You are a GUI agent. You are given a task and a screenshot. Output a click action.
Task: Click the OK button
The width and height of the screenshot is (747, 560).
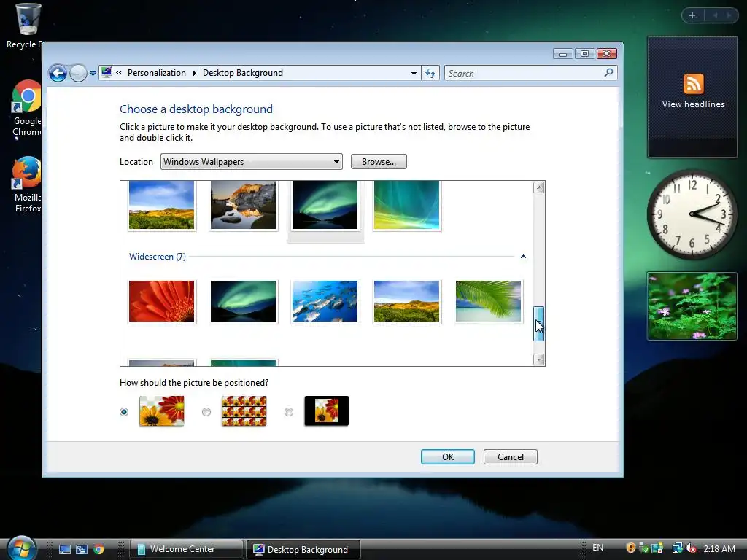pos(447,456)
